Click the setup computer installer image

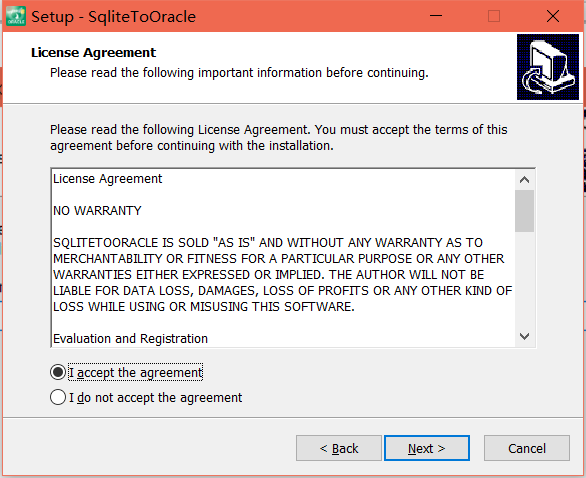[x=548, y=67]
